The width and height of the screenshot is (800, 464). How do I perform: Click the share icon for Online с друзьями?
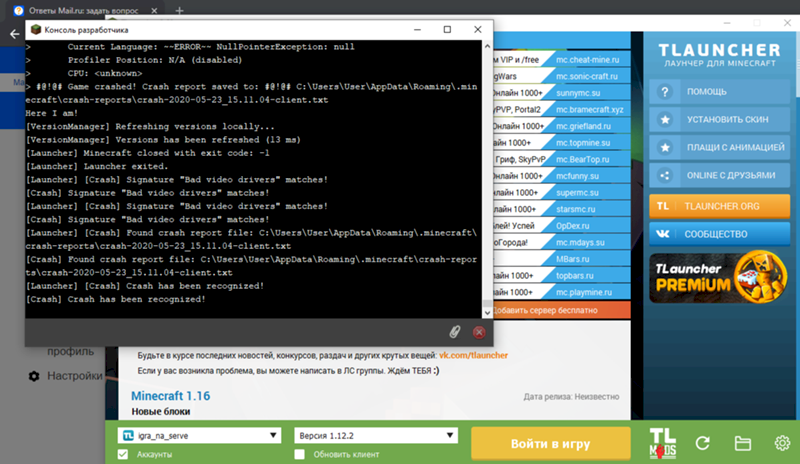(x=662, y=175)
